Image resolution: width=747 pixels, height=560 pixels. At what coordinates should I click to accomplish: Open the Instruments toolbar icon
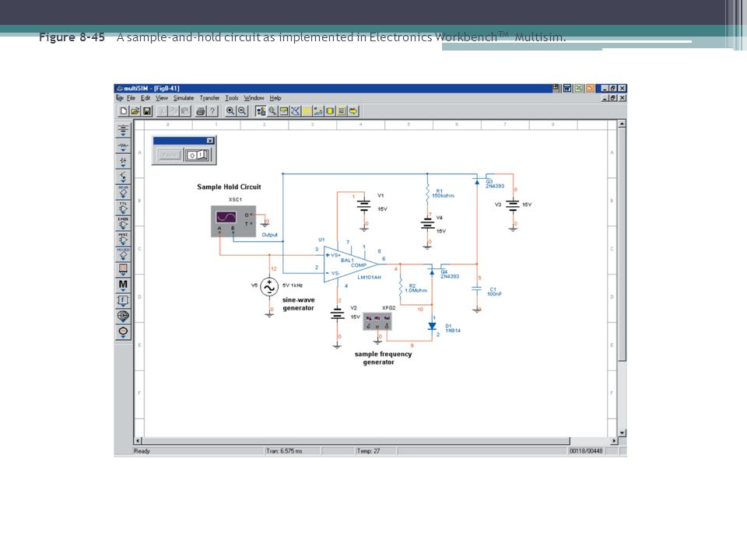[284, 111]
